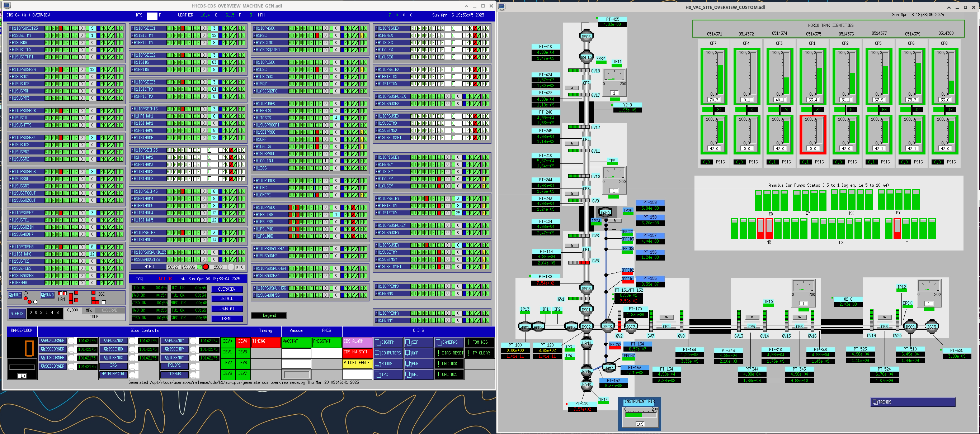Click the HAM1 chamber icon
This screenshot has height=434, width=980.
pyautogui.click(x=525, y=327)
